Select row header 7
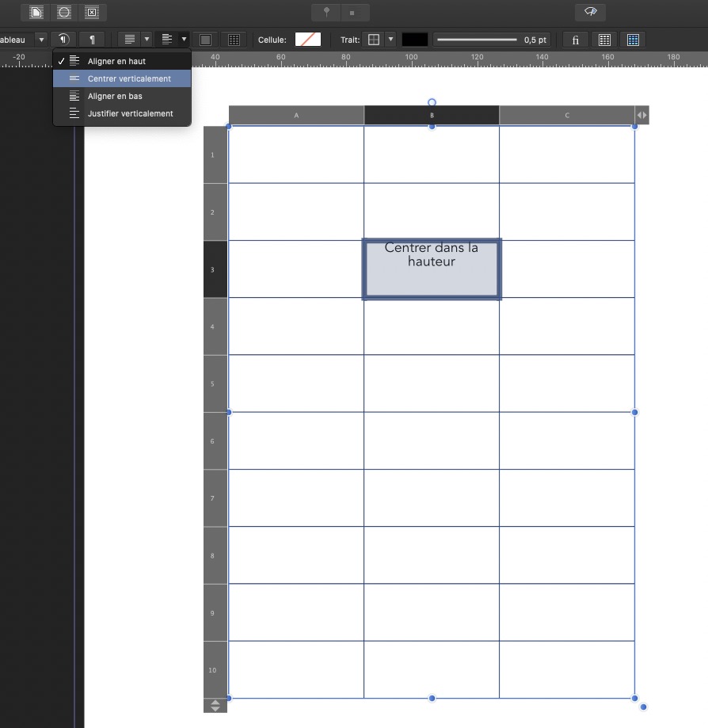 coord(215,498)
